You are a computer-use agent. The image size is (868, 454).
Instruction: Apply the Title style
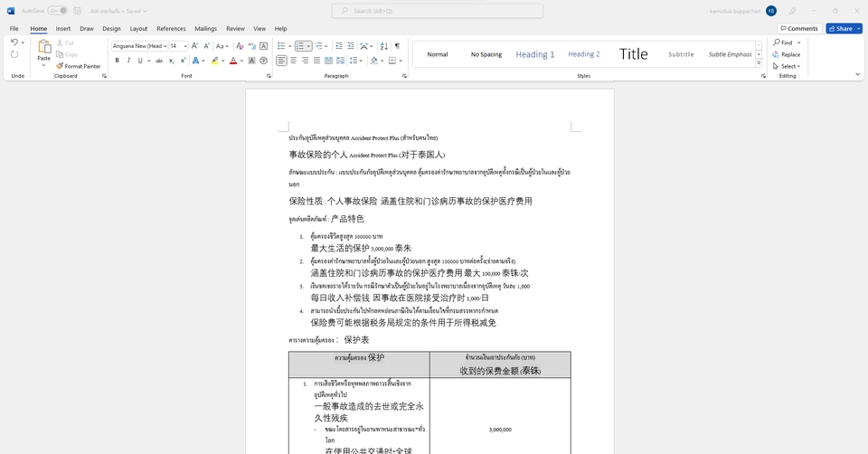(633, 54)
